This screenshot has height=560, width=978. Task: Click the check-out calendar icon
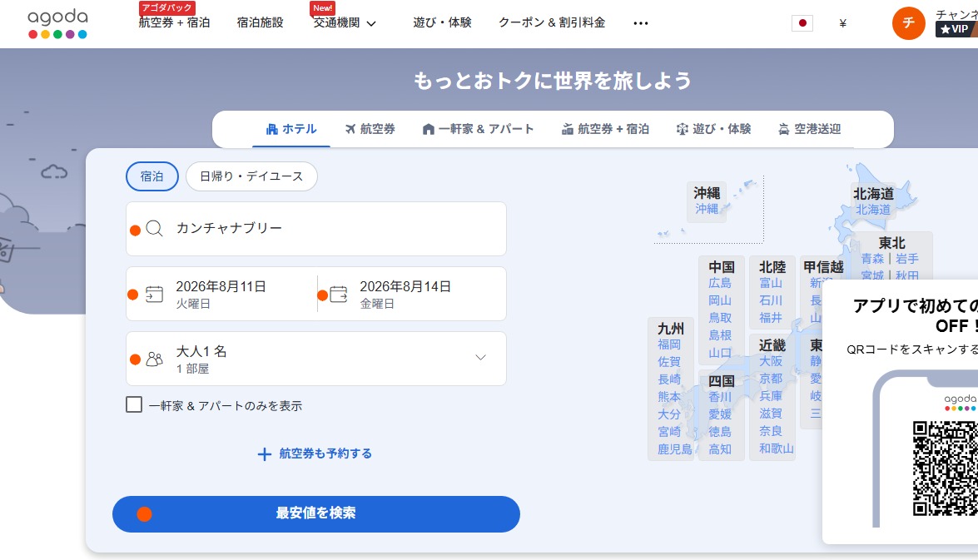(x=339, y=294)
